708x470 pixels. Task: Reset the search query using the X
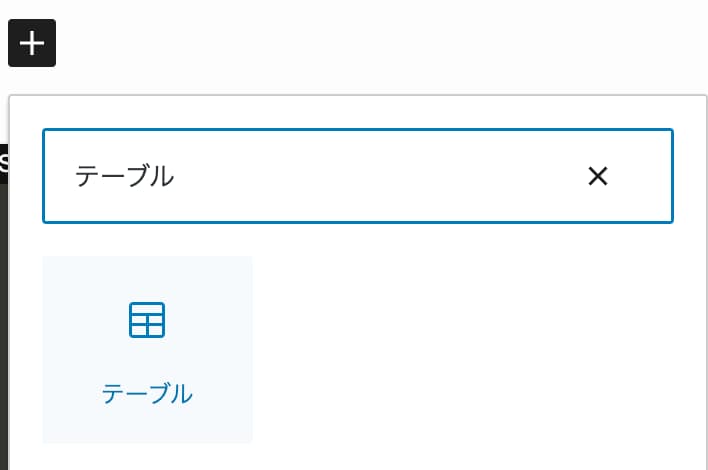pyautogui.click(x=598, y=176)
